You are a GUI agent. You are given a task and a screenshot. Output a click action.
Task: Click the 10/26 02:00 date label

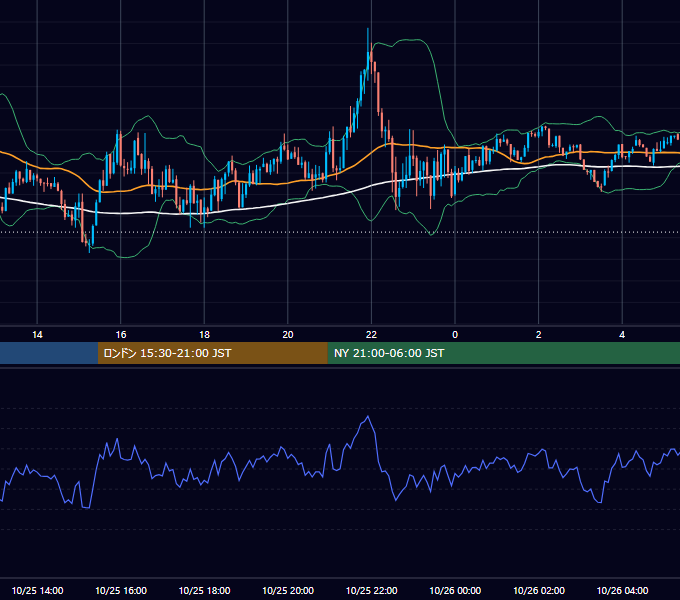click(x=539, y=590)
